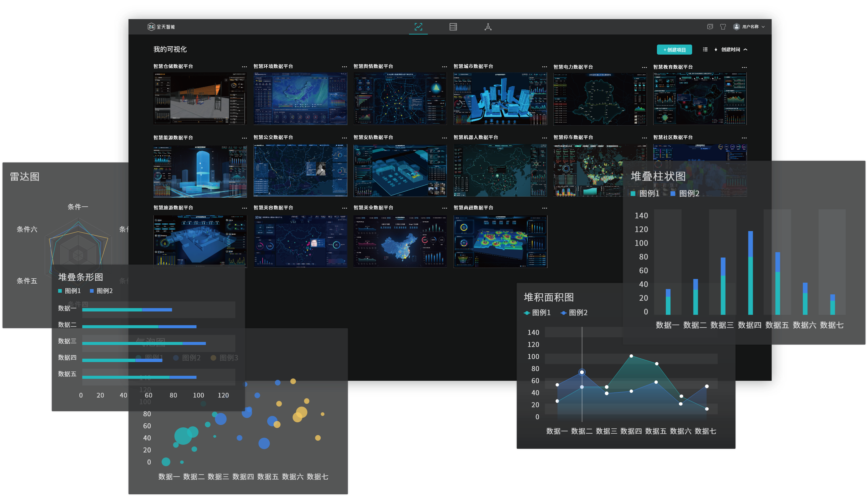Open more options for 智慧公交数据平台
This screenshot has width=868, height=497.
tap(344, 138)
